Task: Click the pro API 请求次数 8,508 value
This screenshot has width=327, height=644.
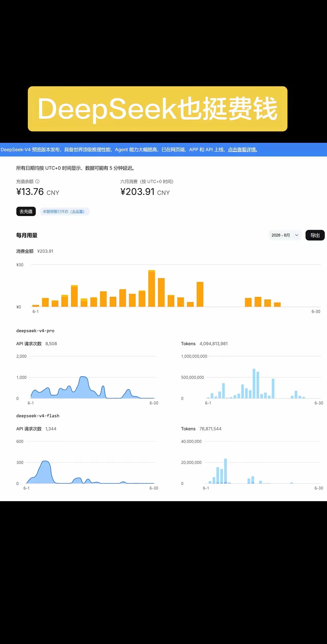Action: [x=51, y=344]
